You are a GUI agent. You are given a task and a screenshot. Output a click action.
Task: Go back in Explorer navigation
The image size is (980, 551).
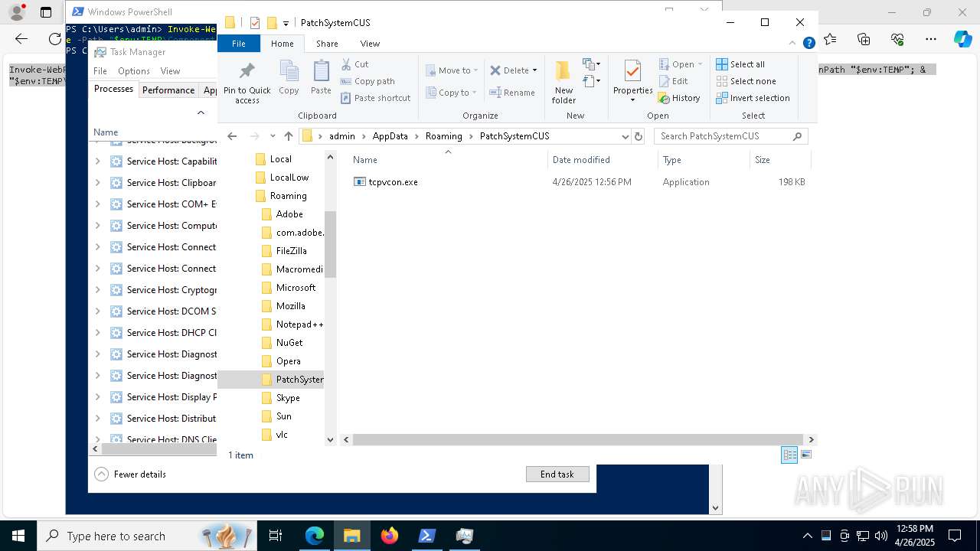click(232, 136)
